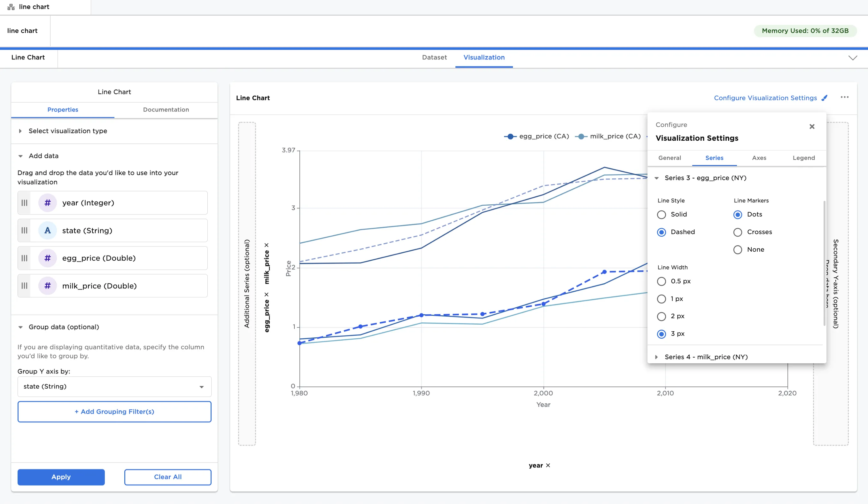Image resolution: width=868 pixels, height=504 pixels.
Task: Select None for line markers
Action: (x=738, y=249)
